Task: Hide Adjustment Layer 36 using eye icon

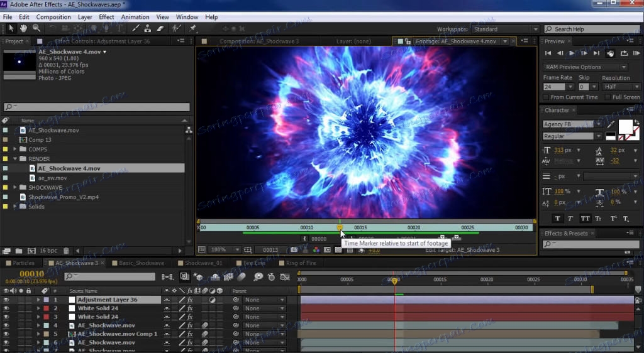Action: tap(6, 300)
